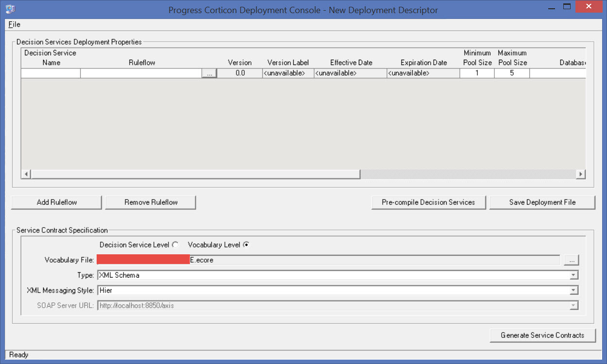Click the Expiration Date column header

pyautogui.click(x=423, y=63)
